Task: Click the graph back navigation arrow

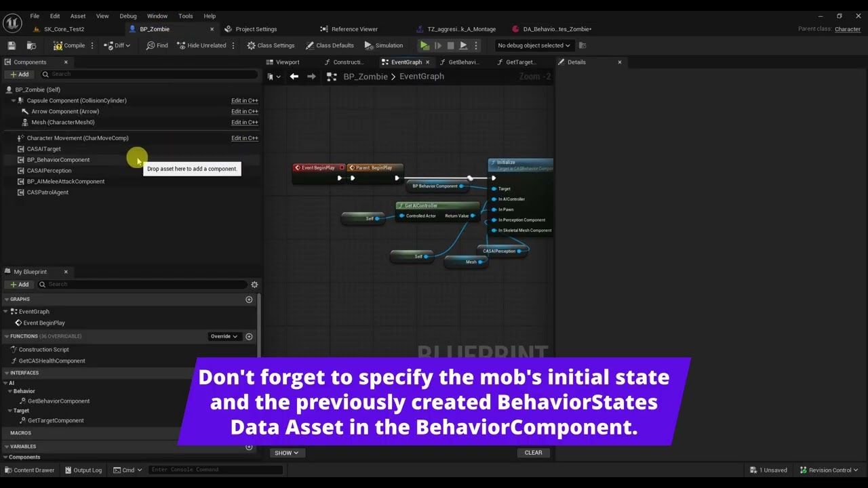Action: [294, 77]
